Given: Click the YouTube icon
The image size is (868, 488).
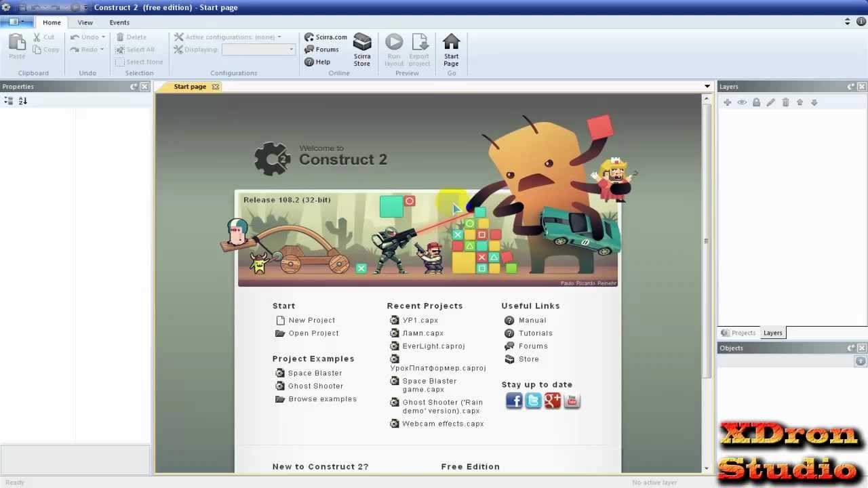Looking at the screenshot, I should pos(572,401).
